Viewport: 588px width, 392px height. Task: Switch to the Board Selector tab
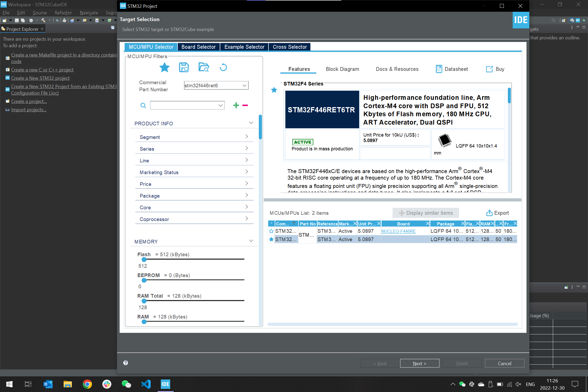(199, 47)
